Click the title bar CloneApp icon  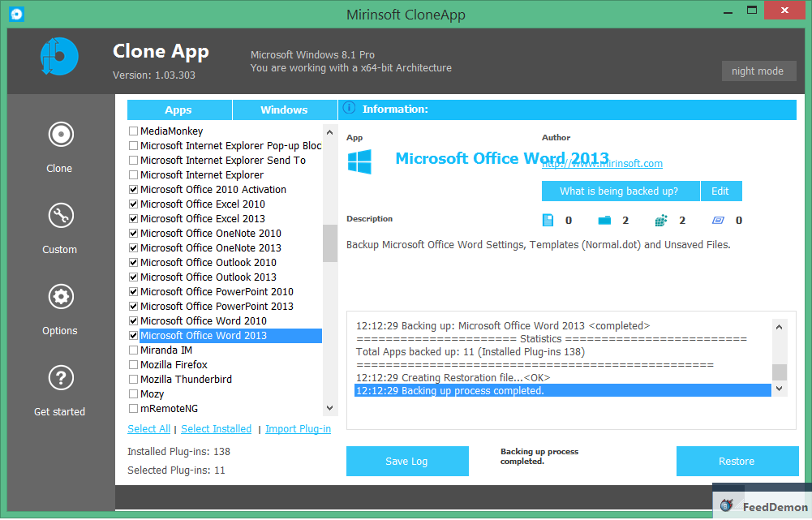[x=16, y=14]
